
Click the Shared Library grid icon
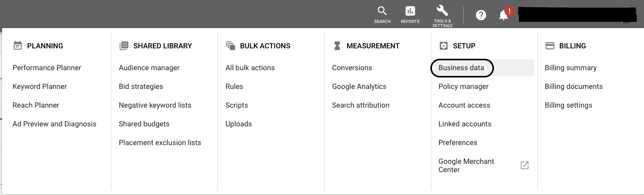(124, 46)
